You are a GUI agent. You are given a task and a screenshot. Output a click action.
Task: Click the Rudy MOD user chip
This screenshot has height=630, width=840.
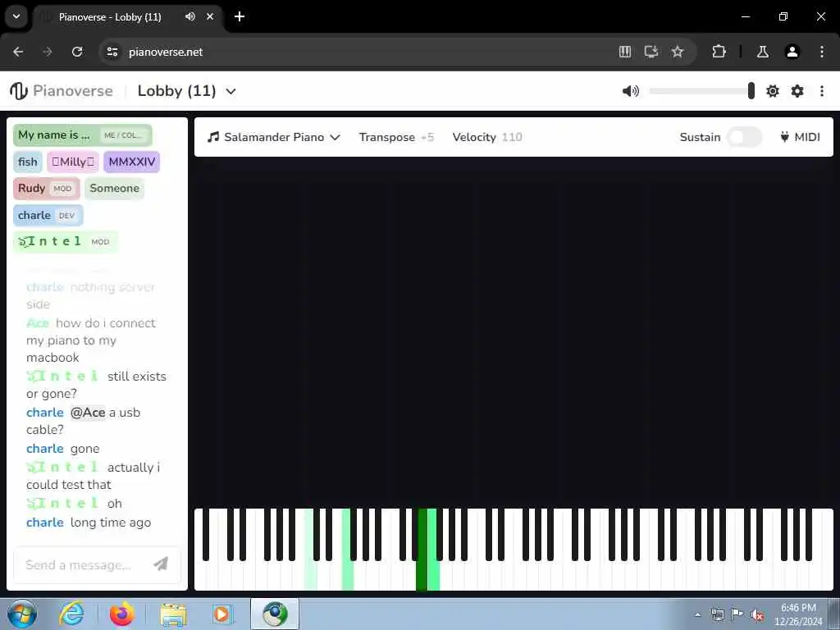point(47,189)
